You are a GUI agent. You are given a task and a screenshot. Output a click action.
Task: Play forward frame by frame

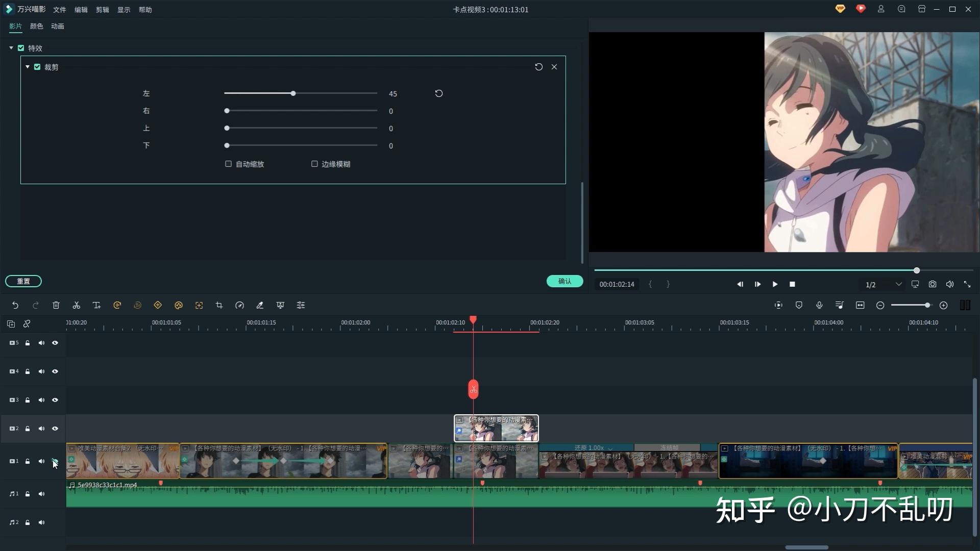click(x=757, y=284)
